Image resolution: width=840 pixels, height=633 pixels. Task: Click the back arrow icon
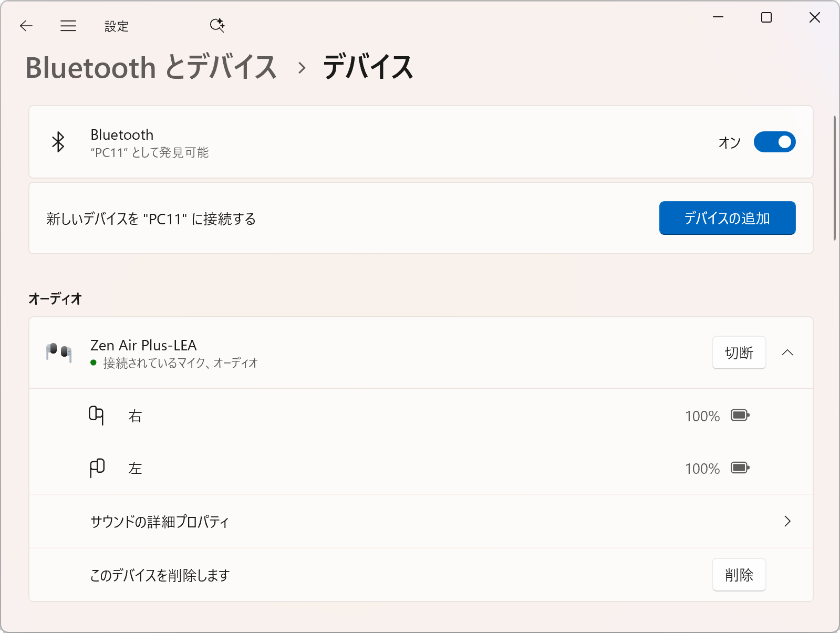click(x=26, y=26)
